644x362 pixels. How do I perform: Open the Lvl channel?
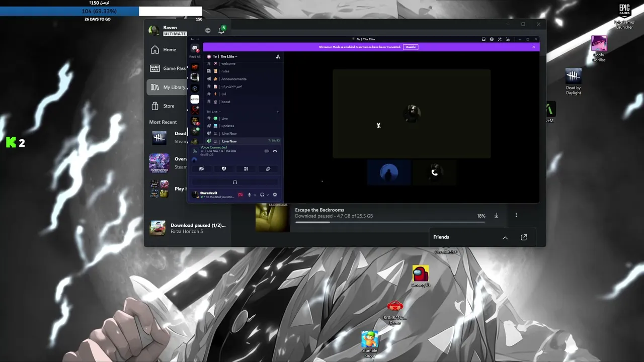[243, 94]
